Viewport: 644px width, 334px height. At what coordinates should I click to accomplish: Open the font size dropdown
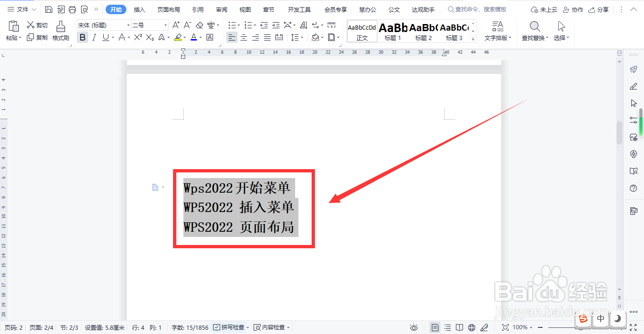(x=165, y=25)
